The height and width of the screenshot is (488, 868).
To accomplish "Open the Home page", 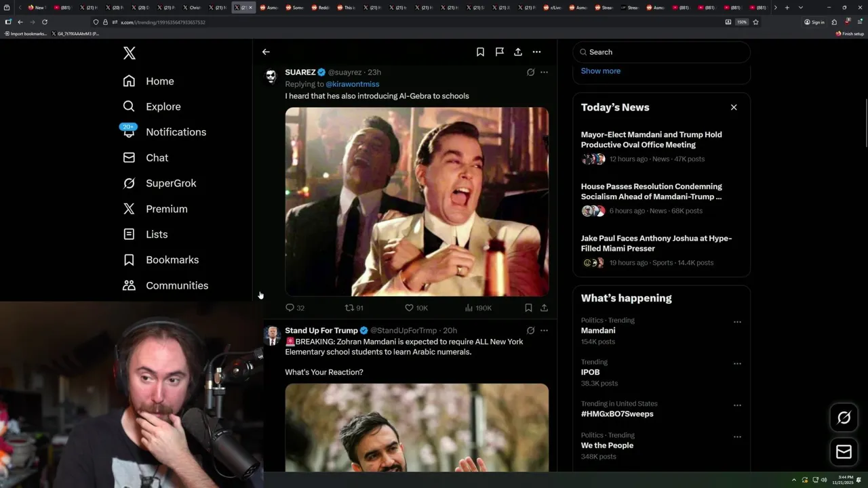I will 149,81.
